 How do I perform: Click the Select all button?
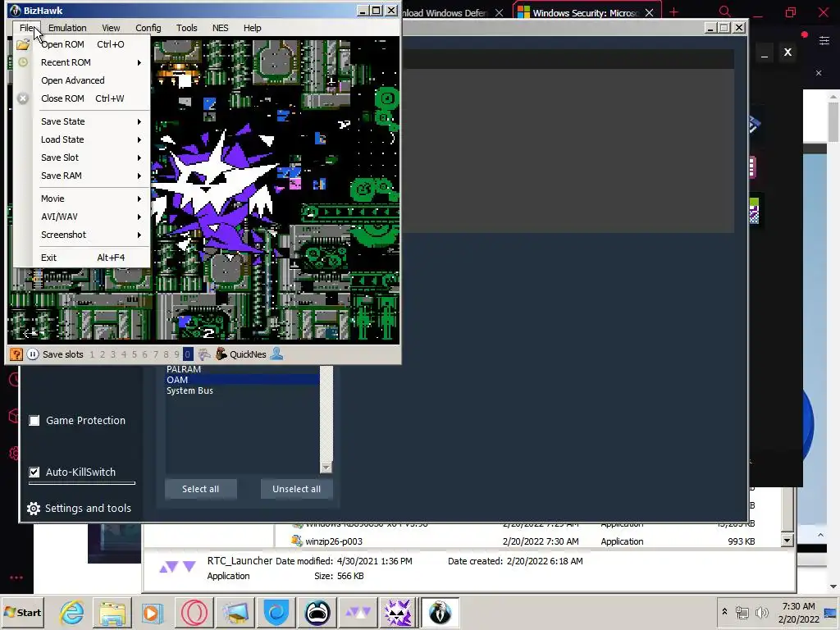point(200,489)
